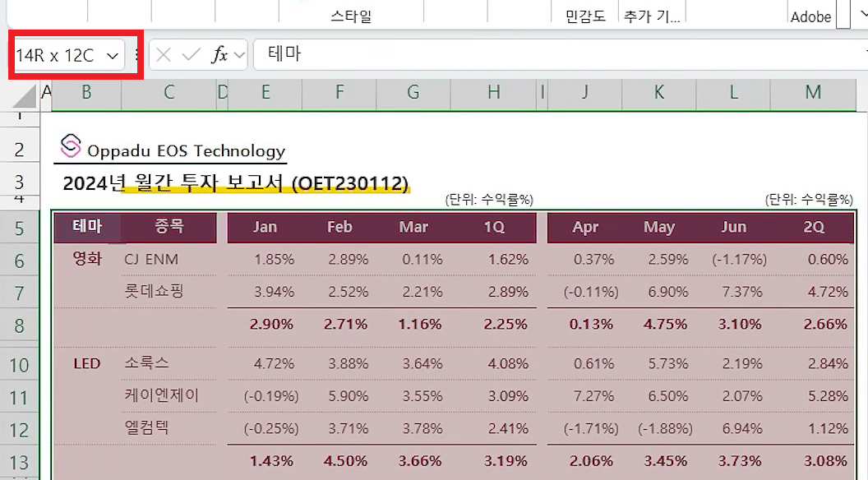The height and width of the screenshot is (480, 868).
Task: Click the 1Q column header cell
Action: (494, 227)
